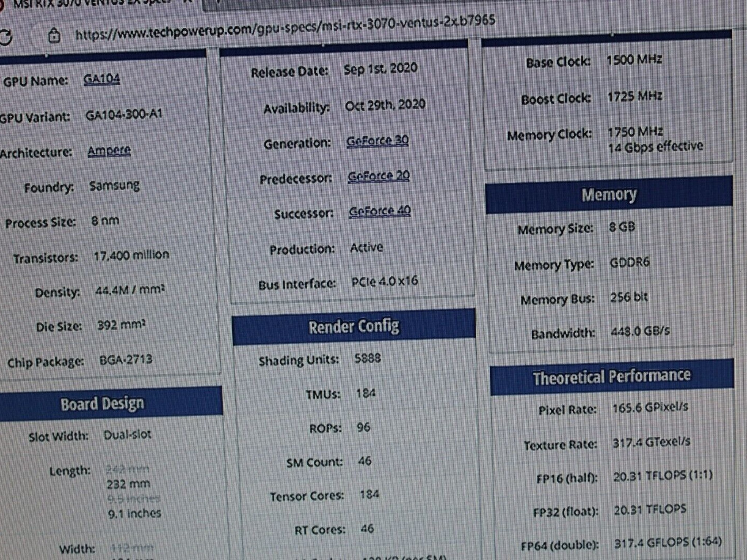This screenshot has width=747, height=560.
Task: Click the PCIe 4.0 x16 bus interface value
Action: [385, 281]
